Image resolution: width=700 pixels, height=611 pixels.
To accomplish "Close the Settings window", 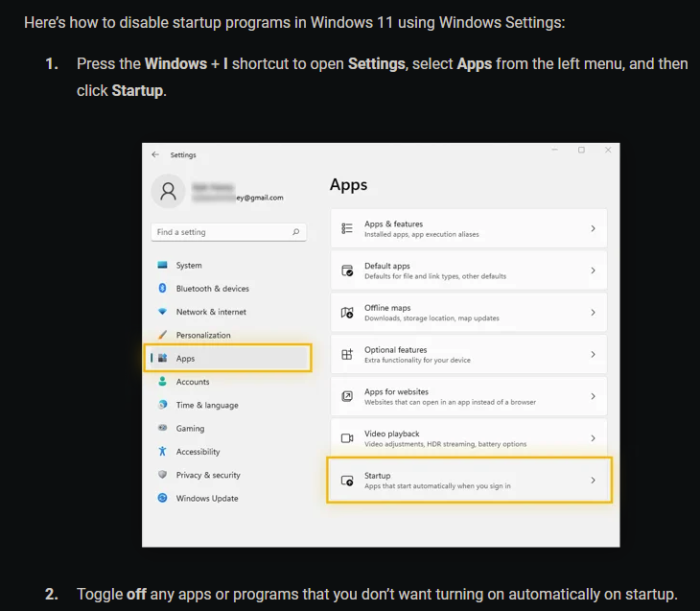I will (608, 150).
